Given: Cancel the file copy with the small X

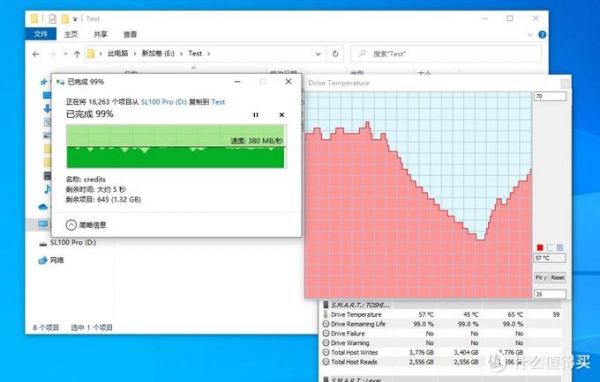Looking at the screenshot, I should point(282,115).
